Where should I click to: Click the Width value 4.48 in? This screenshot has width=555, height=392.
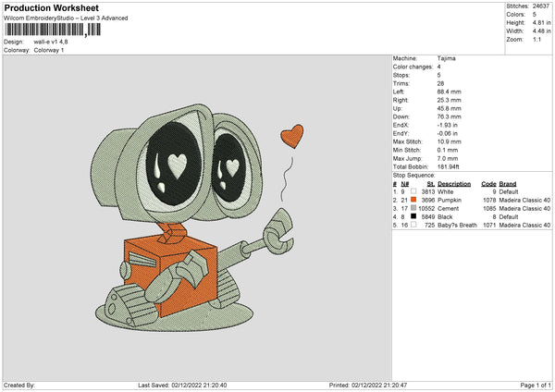pos(541,31)
